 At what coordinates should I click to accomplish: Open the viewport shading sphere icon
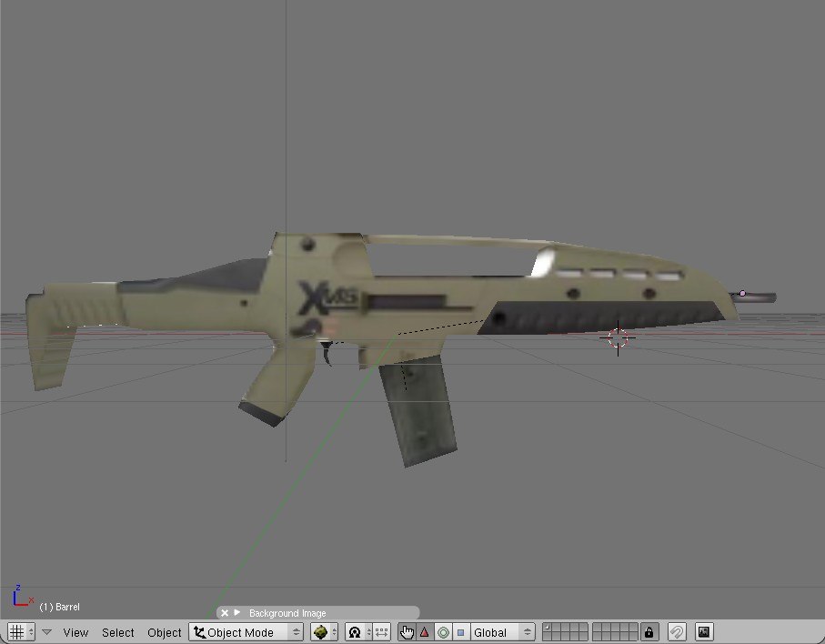coord(320,632)
